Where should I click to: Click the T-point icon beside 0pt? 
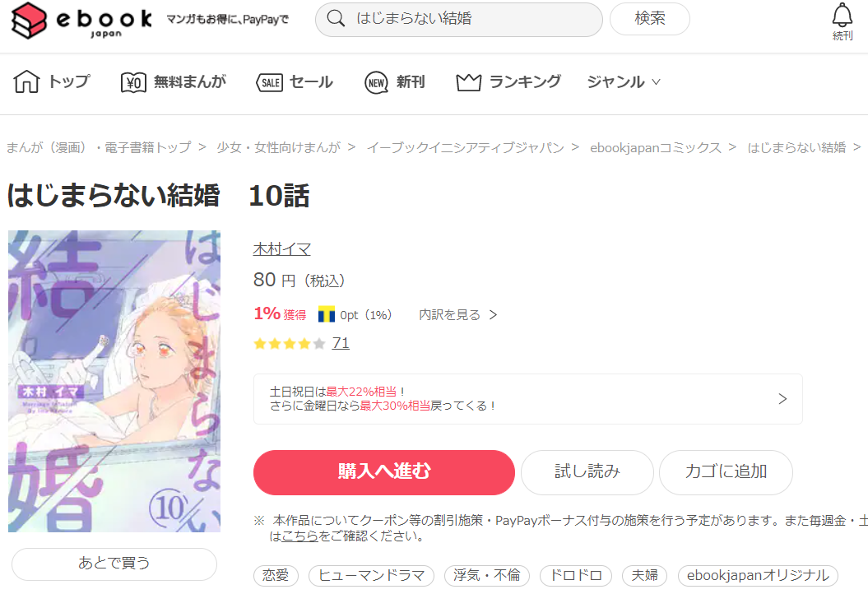[327, 314]
